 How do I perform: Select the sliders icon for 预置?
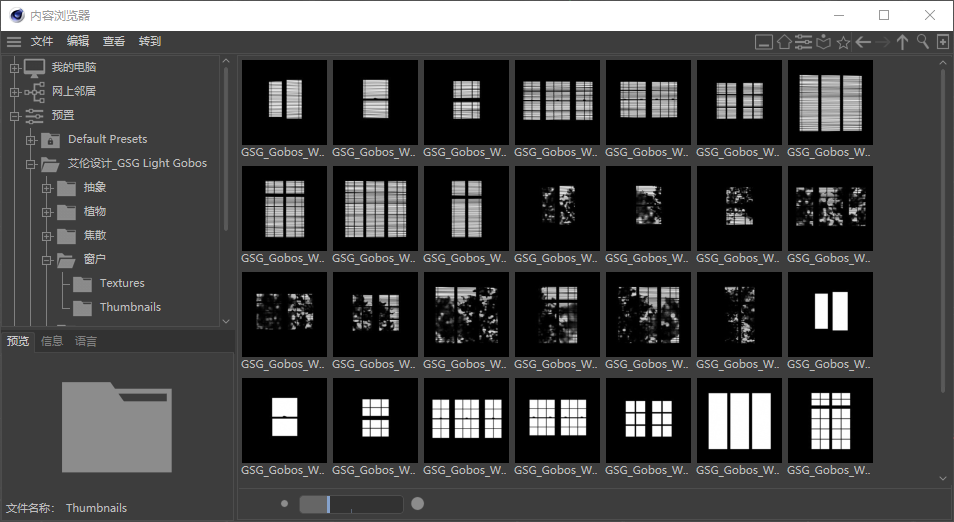point(34,116)
